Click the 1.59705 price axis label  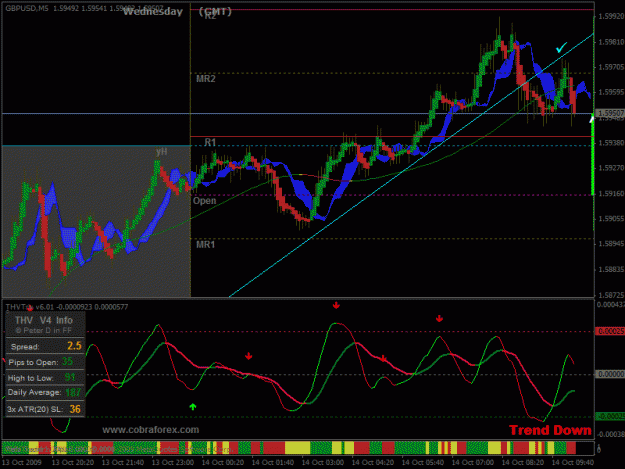pos(611,67)
